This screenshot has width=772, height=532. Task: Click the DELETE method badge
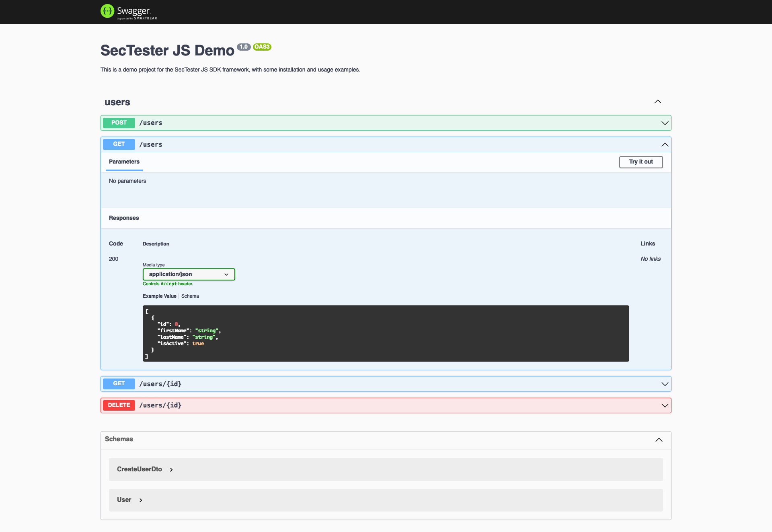point(119,405)
